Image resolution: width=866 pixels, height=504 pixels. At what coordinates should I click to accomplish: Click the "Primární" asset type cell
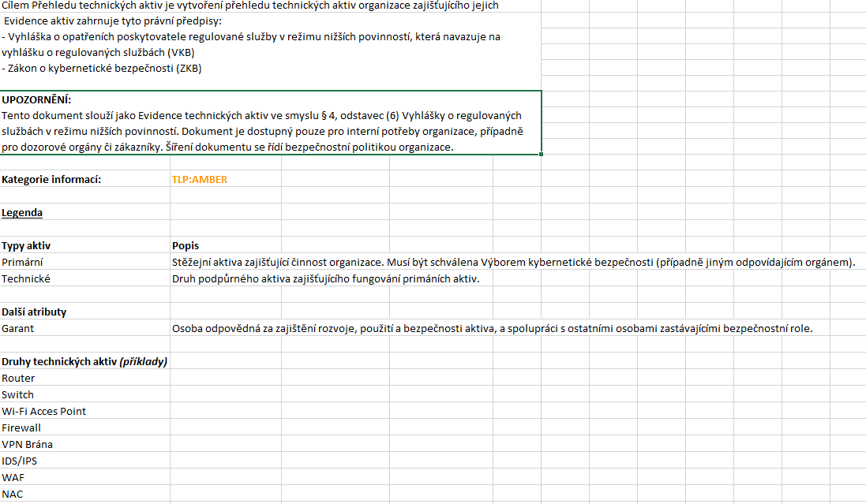click(x=21, y=263)
